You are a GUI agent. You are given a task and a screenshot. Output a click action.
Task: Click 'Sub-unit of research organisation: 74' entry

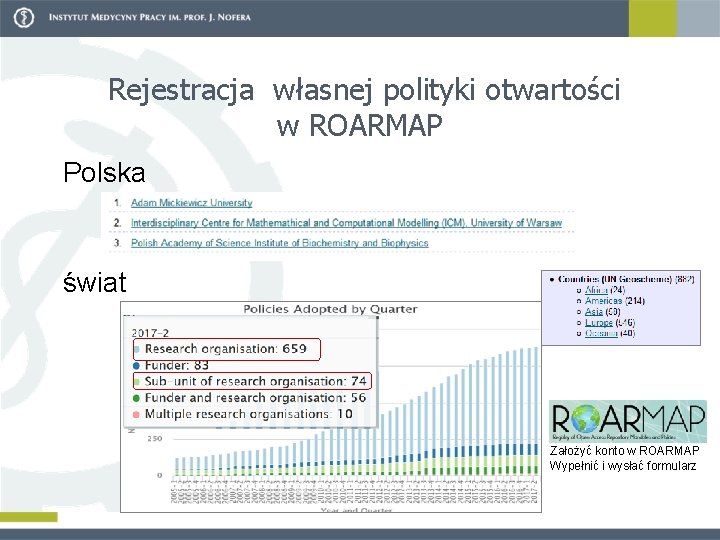click(252, 381)
